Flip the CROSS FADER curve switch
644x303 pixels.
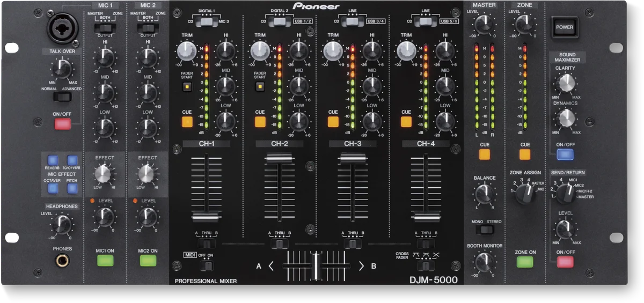[x=425, y=265]
